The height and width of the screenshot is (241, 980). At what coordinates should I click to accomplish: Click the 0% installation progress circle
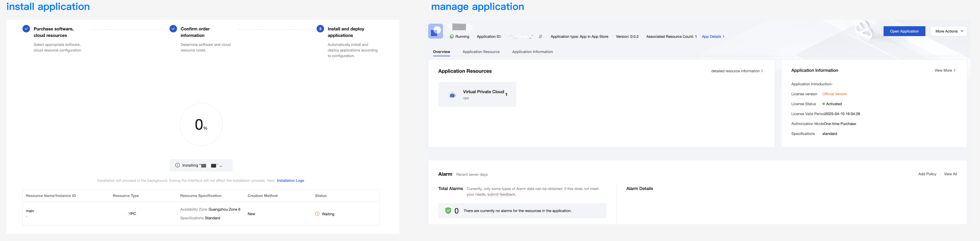coord(201,125)
